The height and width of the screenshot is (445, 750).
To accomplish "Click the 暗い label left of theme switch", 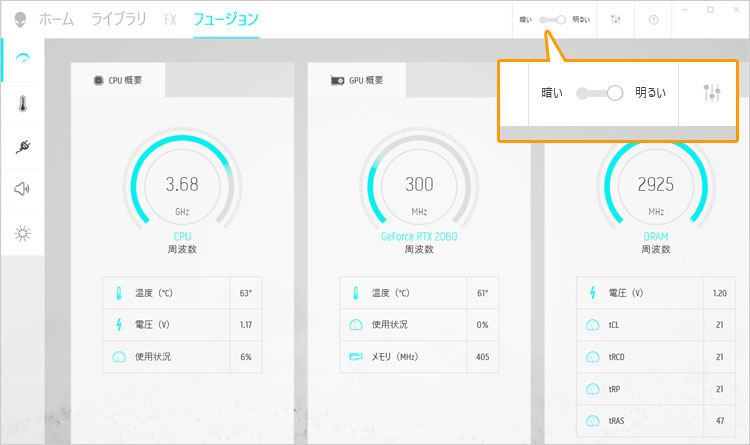I will (526, 20).
